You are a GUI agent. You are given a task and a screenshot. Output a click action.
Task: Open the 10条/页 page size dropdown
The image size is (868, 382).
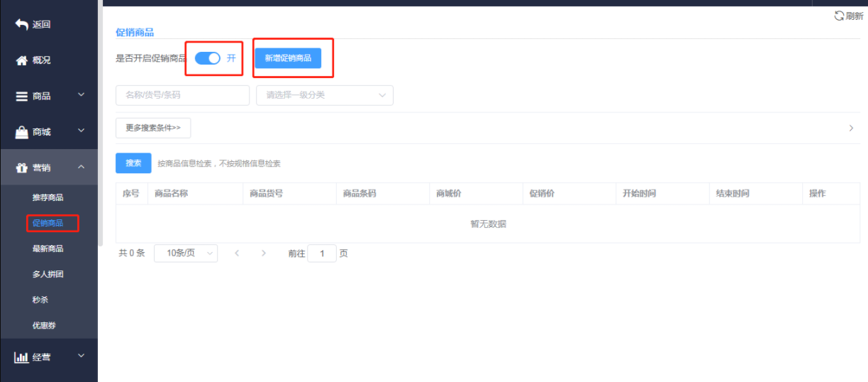coord(186,253)
